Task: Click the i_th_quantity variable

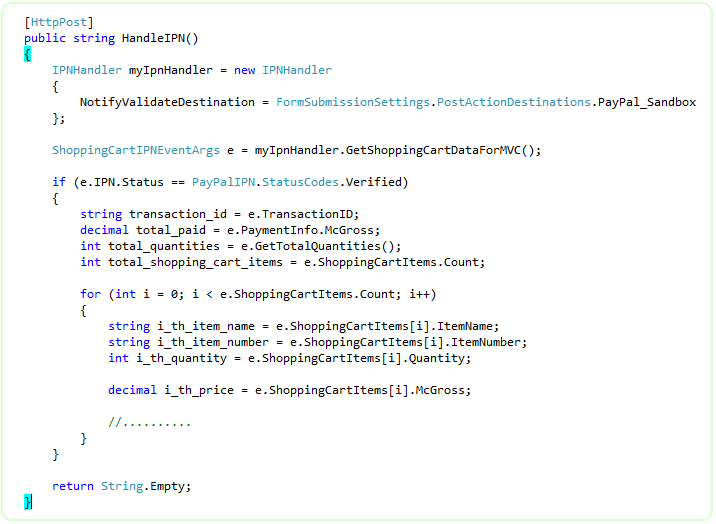Action: pos(181,358)
